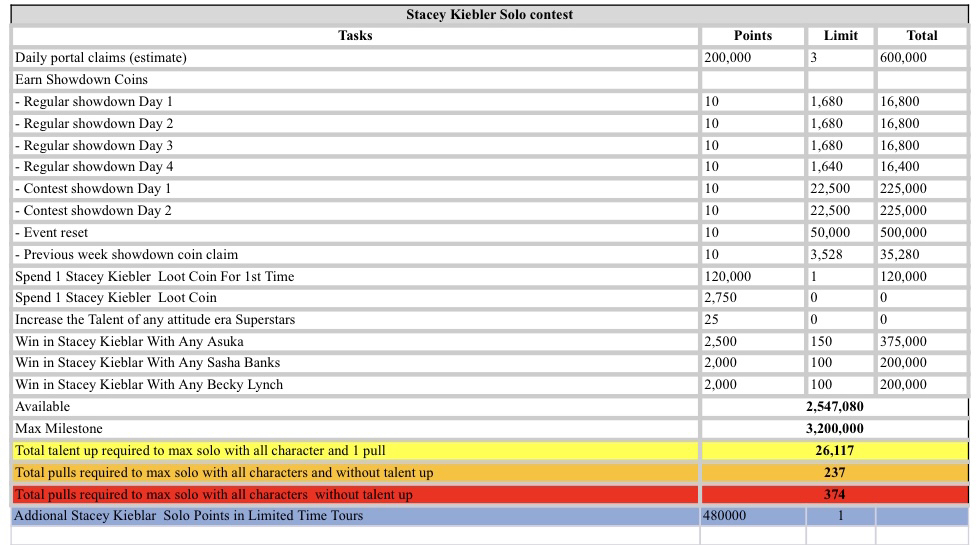980x545 pixels.
Task: Select the 3,200,000 milestone value
Action: point(834,428)
